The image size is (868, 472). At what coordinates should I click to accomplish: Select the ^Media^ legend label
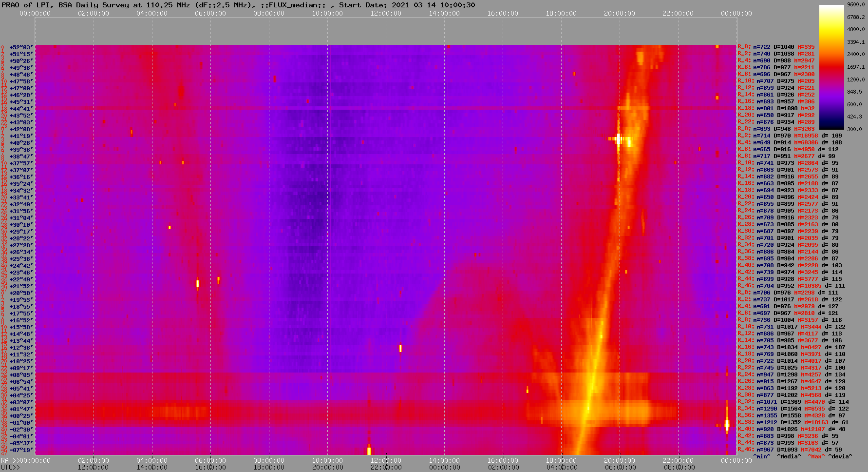point(790,457)
